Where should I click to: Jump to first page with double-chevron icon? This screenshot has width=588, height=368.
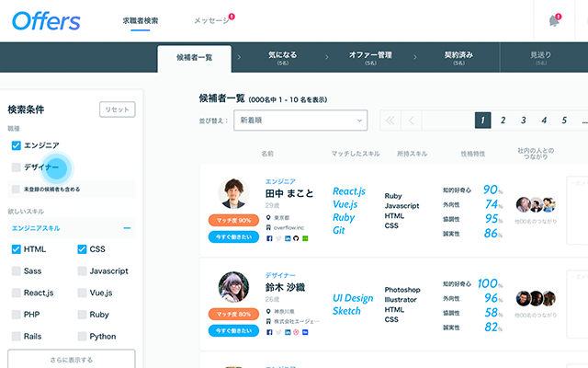click(389, 121)
